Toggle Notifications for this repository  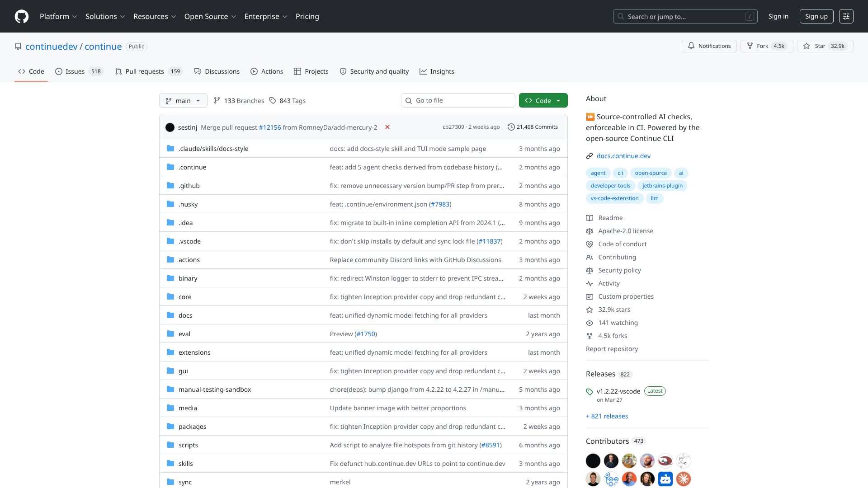tap(709, 46)
